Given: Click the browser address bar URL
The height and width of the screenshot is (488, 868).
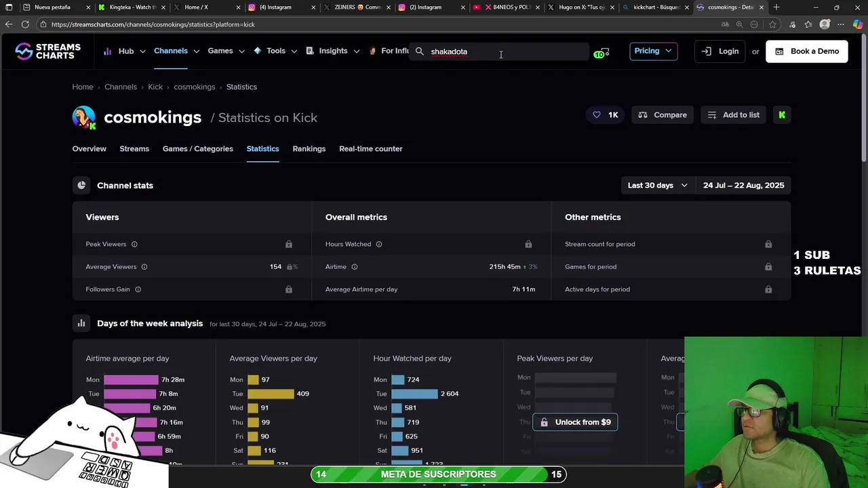Looking at the screenshot, I should tap(153, 24).
